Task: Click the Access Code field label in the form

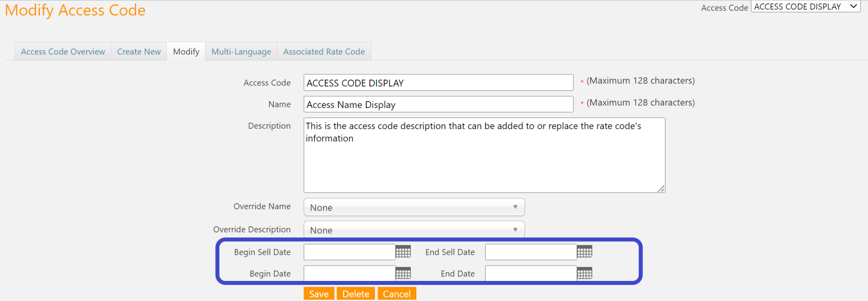Action: pos(267,83)
